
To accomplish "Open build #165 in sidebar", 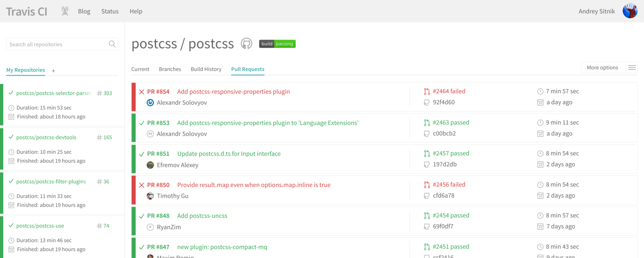I will point(104,137).
